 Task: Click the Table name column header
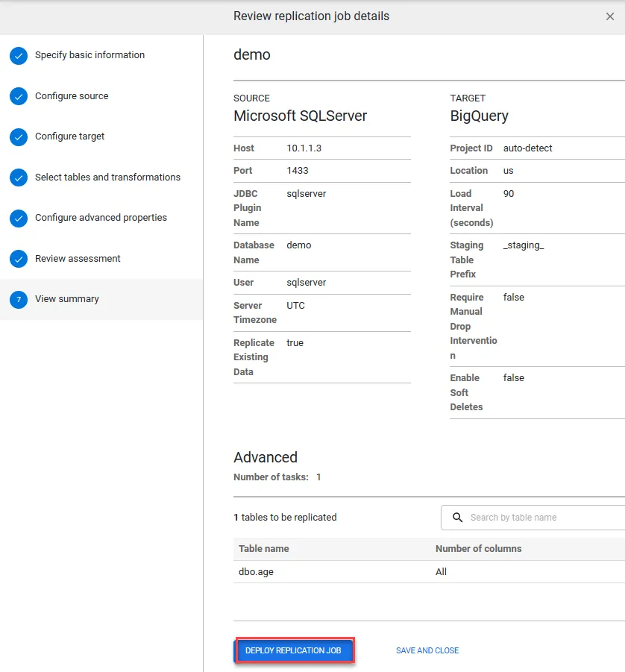tap(263, 549)
